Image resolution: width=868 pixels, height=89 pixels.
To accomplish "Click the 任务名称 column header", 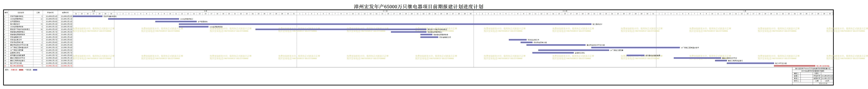I will point(21,12).
